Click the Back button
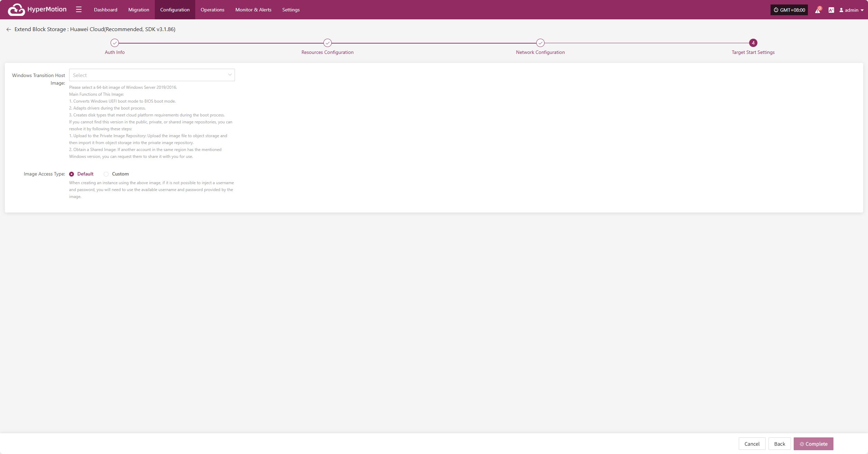Screen dimensions: 868x454 click(x=780, y=444)
